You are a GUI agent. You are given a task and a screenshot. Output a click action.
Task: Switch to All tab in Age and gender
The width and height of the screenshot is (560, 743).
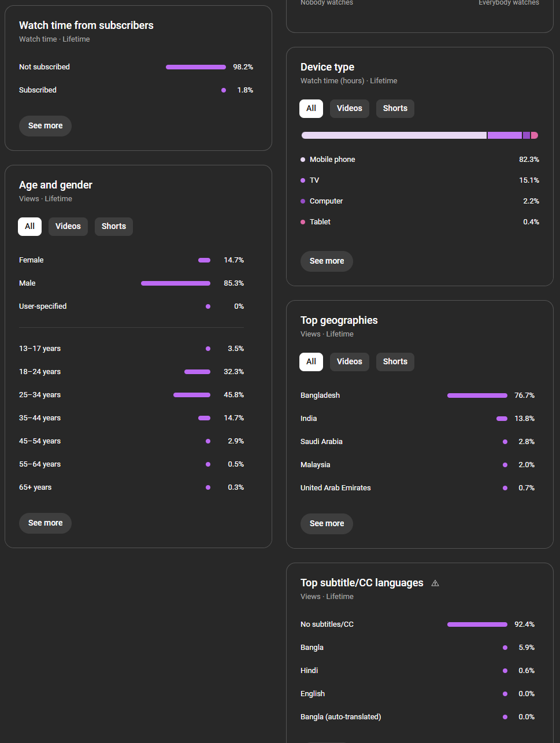[x=30, y=227]
